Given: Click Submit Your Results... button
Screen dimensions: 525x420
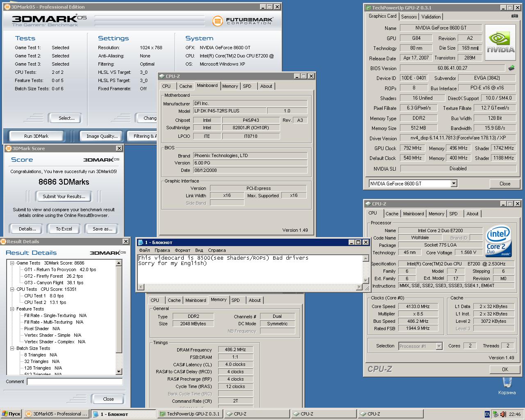Looking at the screenshot, I should (64, 196).
